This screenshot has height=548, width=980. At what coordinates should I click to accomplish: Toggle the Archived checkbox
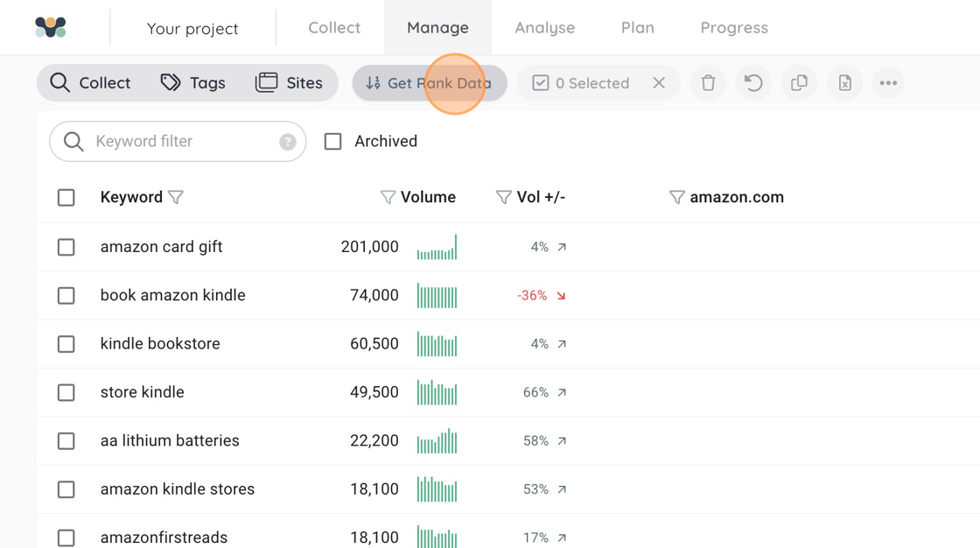[333, 142]
